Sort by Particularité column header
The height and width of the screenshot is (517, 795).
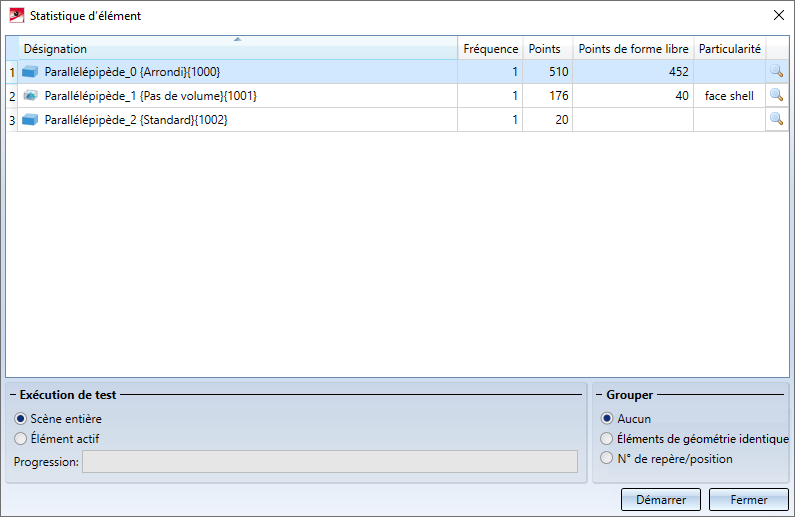tap(730, 49)
